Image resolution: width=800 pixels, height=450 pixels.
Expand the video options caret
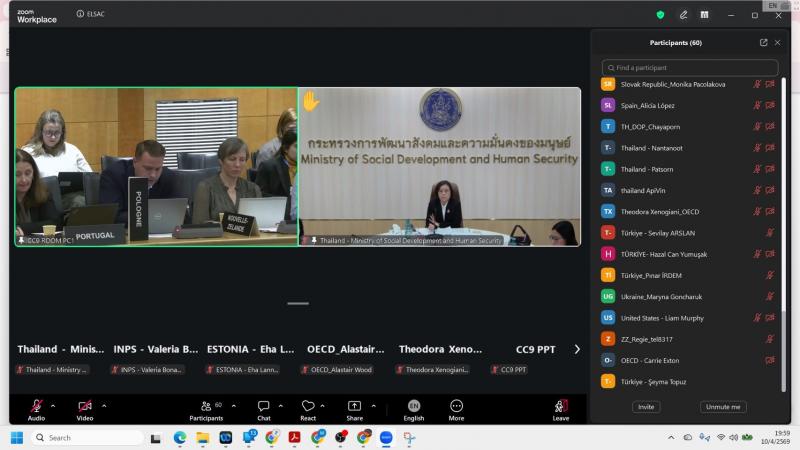pos(104,406)
